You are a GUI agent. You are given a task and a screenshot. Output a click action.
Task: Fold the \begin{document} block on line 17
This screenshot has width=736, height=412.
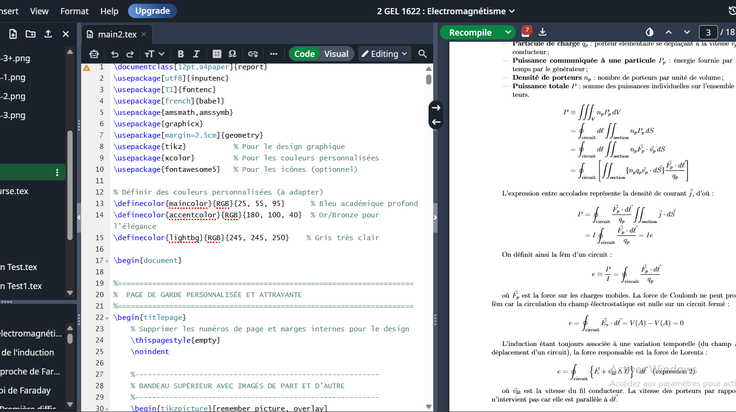[x=107, y=261]
